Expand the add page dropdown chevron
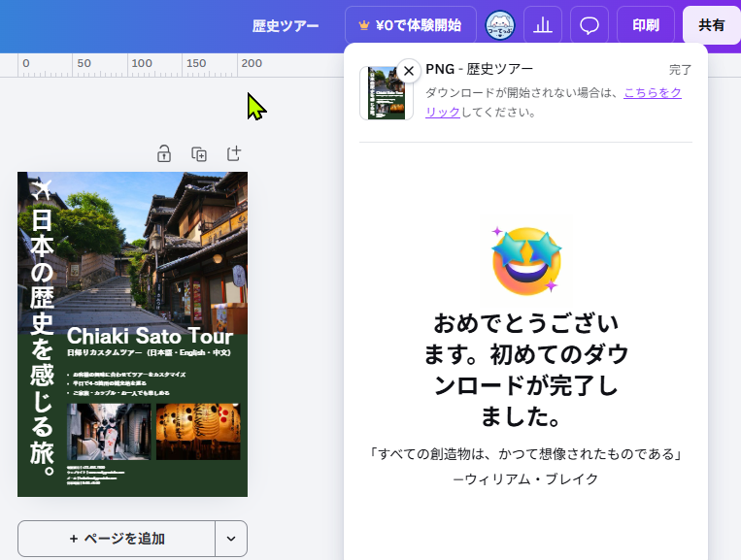741x560 pixels. 231,539
